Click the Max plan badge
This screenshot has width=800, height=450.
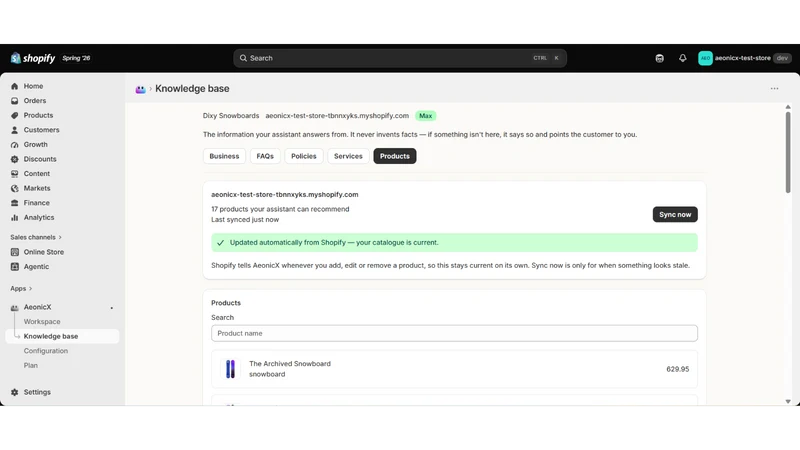pos(425,116)
